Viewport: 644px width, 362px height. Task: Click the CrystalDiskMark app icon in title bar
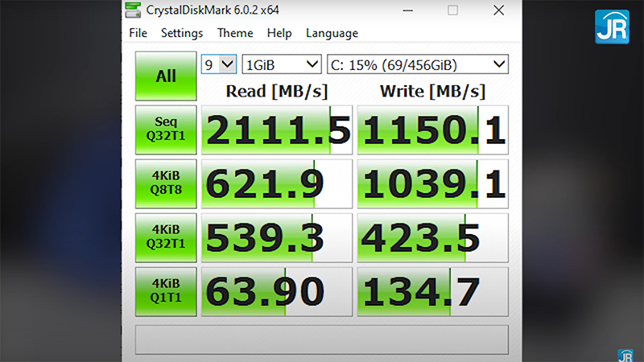pyautogui.click(x=134, y=10)
